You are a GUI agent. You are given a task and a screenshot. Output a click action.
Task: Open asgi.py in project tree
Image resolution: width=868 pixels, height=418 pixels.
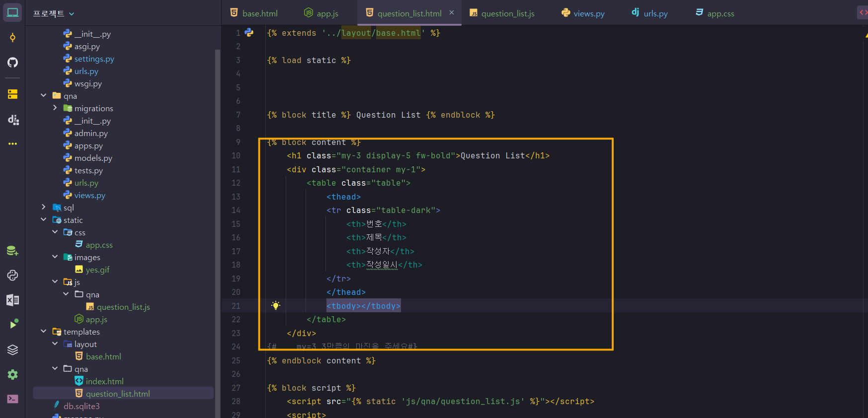(x=87, y=46)
